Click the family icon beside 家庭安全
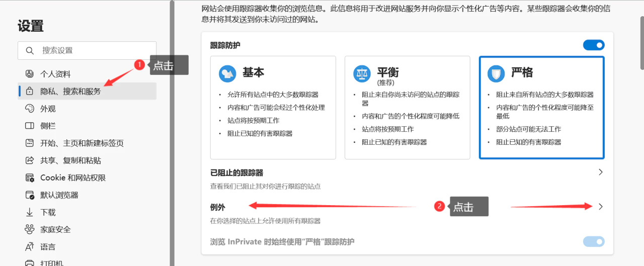Image resolution: width=644 pixels, height=266 pixels. pyautogui.click(x=30, y=230)
